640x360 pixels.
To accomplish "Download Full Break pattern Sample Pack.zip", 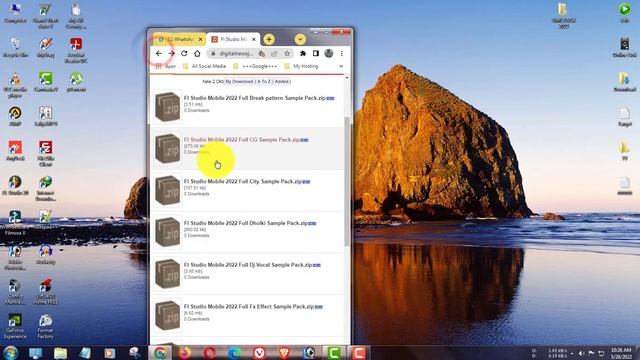I will tap(254, 98).
